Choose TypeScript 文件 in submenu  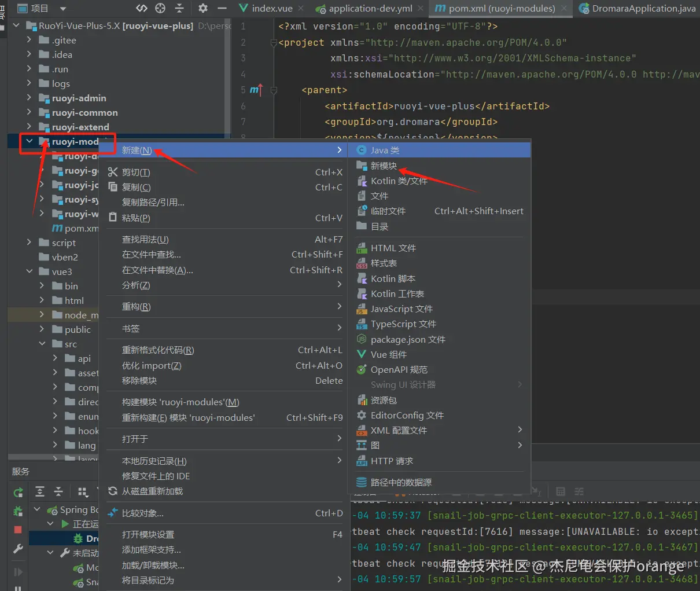click(x=439, y=324)
